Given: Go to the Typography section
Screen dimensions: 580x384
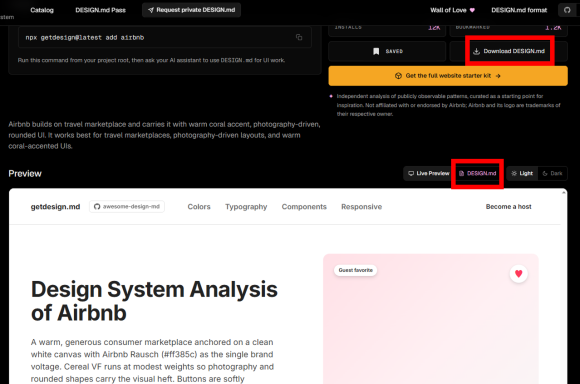Looking at the screenshot, I should [x=246, y=207].
